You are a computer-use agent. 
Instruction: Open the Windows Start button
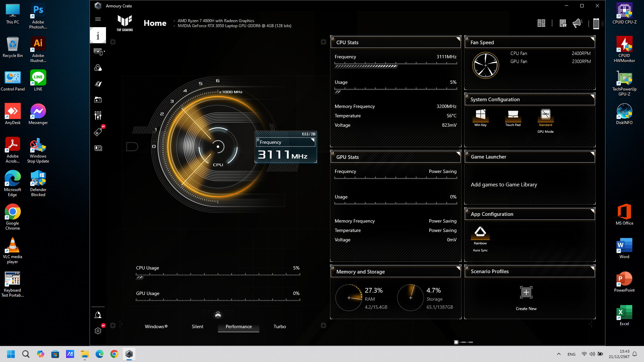coord(11,354)
